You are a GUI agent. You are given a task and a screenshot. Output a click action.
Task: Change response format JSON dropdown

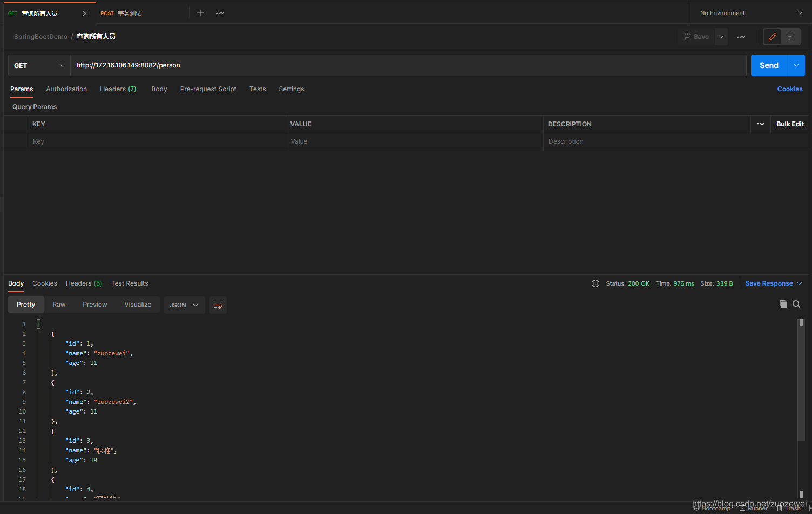(x=184, y=305)
